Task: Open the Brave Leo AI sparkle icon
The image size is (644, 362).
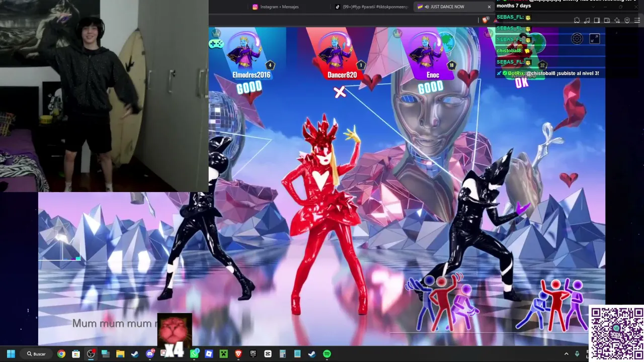Action: [x=617, y=20]
